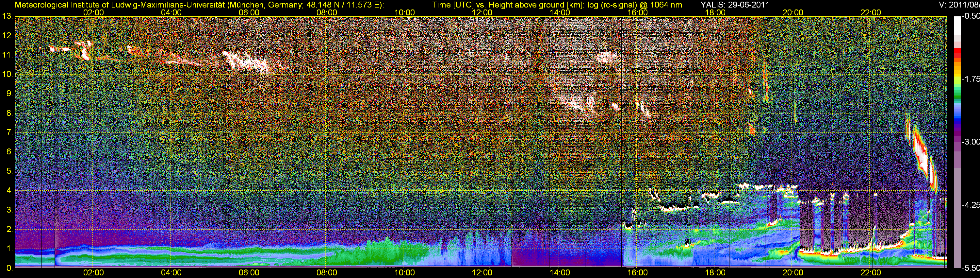Click the 16:00 label on the bottom time axis

[x=638, y=273]
